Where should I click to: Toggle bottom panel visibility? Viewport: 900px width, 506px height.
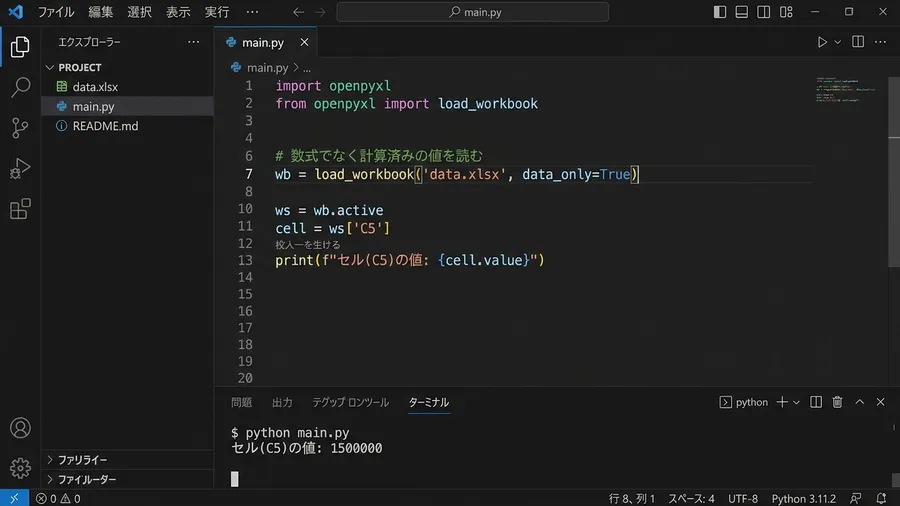pyautogui.click(x=742, y=12)
